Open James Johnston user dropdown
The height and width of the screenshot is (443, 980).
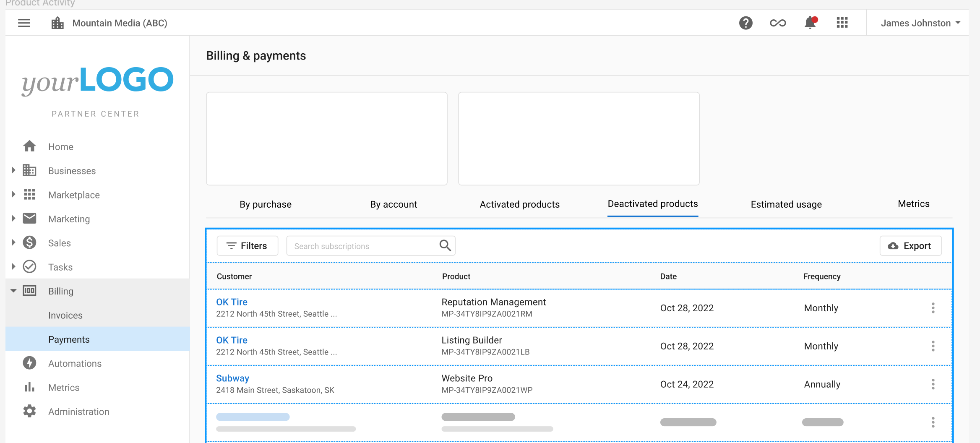[920, 23]
